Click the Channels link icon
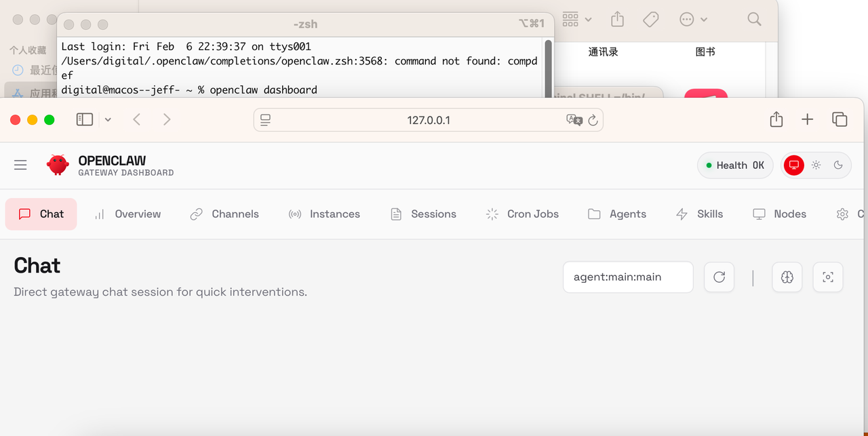Viewport: 868px width, 436px height. 197,214
